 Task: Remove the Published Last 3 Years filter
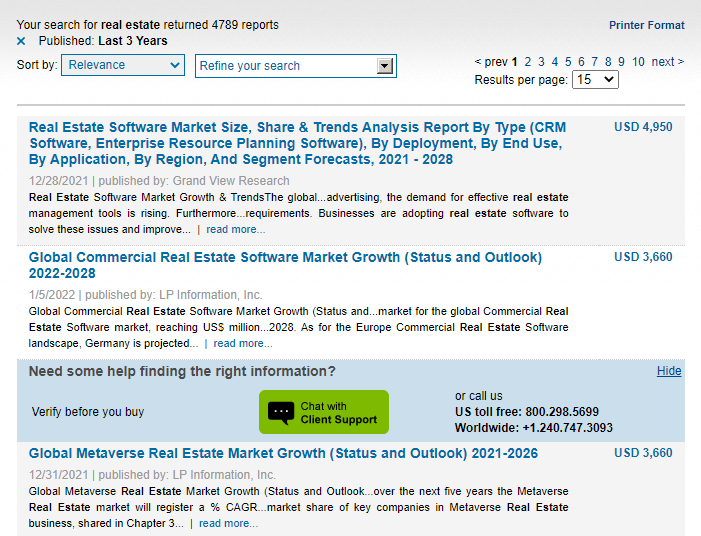(x=21, y=41)
